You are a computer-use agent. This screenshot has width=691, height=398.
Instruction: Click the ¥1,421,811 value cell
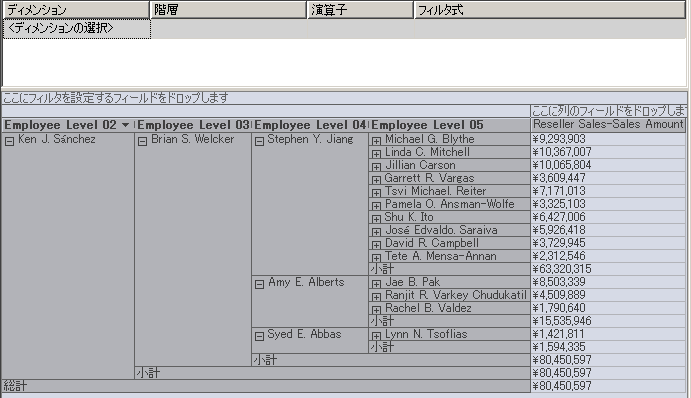coord(608,334)
